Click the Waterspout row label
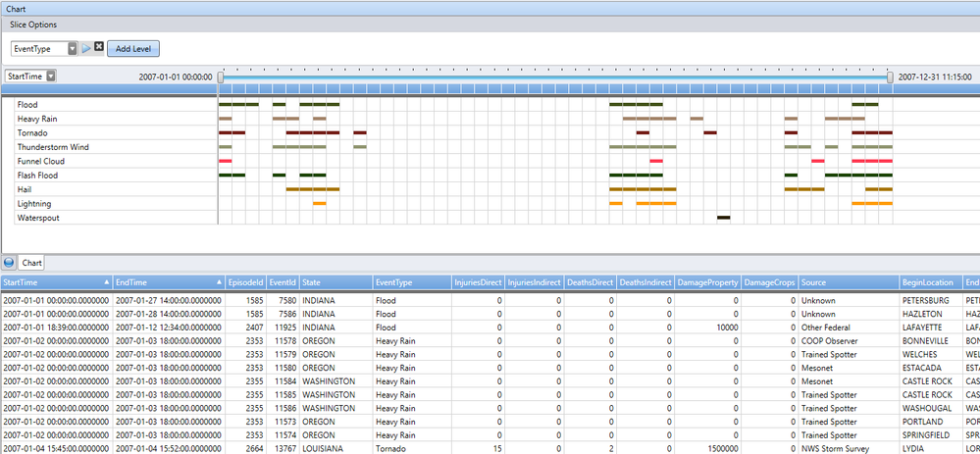 pyautogui.click(x=39, y=218)
